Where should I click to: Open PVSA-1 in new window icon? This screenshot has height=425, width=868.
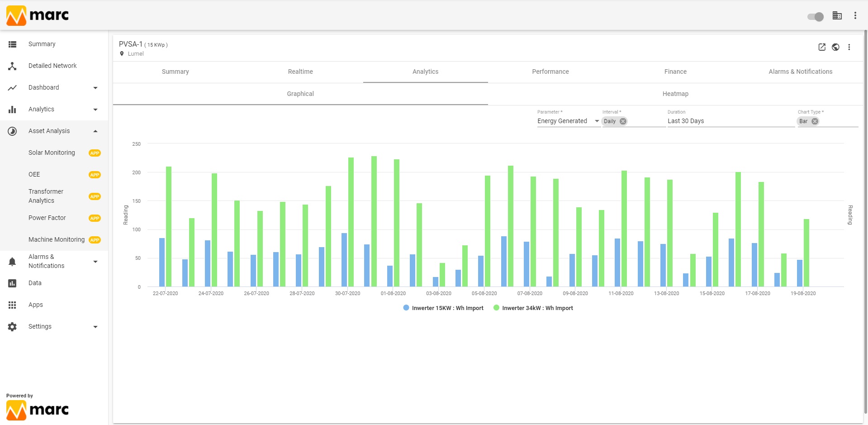[x=822, y=47]
